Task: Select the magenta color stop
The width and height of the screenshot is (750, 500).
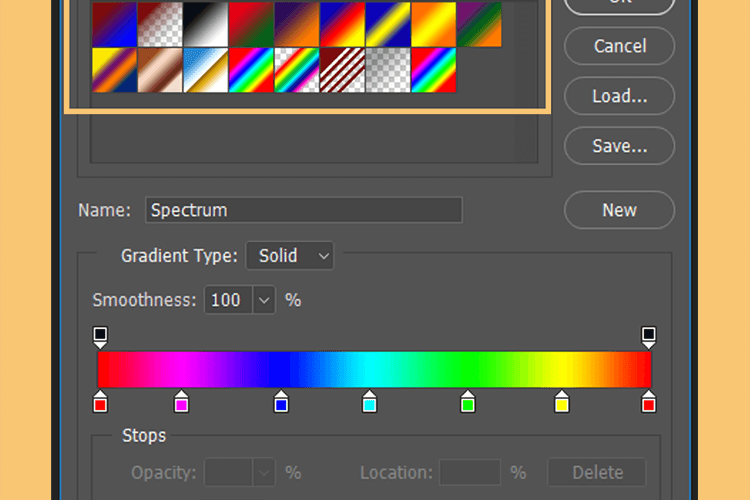Action: point(181,401)
